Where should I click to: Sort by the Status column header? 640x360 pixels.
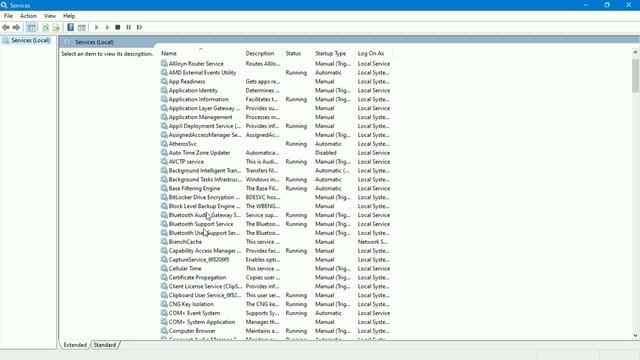(298, 53)
